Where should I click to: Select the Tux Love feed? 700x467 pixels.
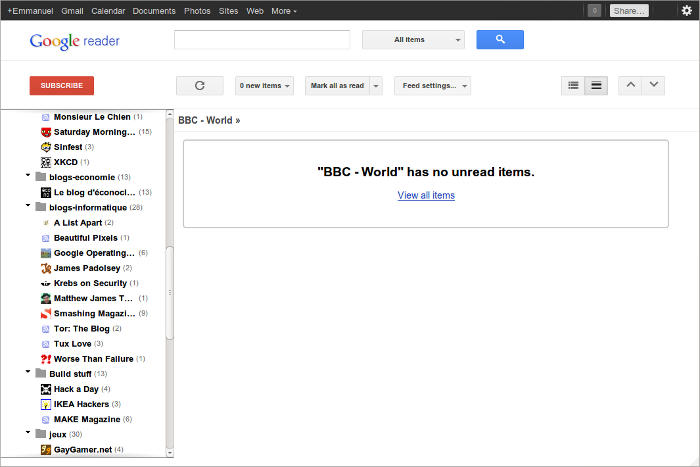coord(72,344)
